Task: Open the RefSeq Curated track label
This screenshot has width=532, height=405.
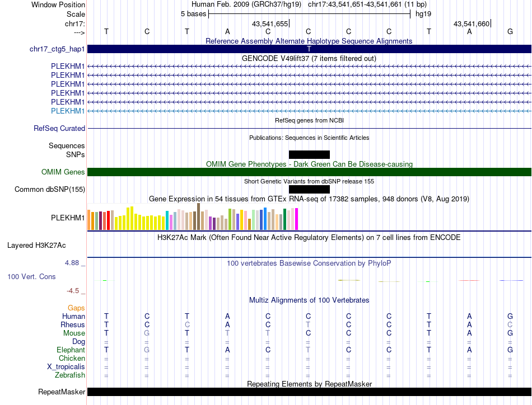Action: coord(59,129)
